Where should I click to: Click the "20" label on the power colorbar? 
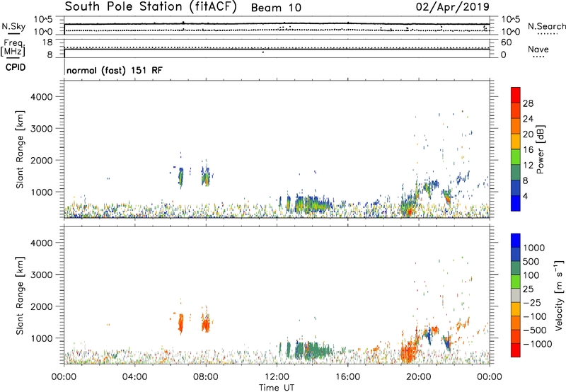(x=528, y=134)
